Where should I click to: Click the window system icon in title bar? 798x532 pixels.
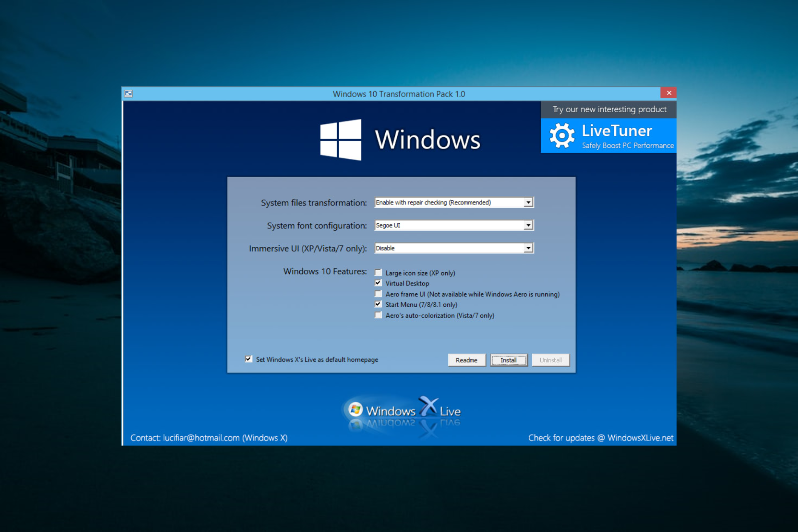pyautogui.click(x=128, y=94)
